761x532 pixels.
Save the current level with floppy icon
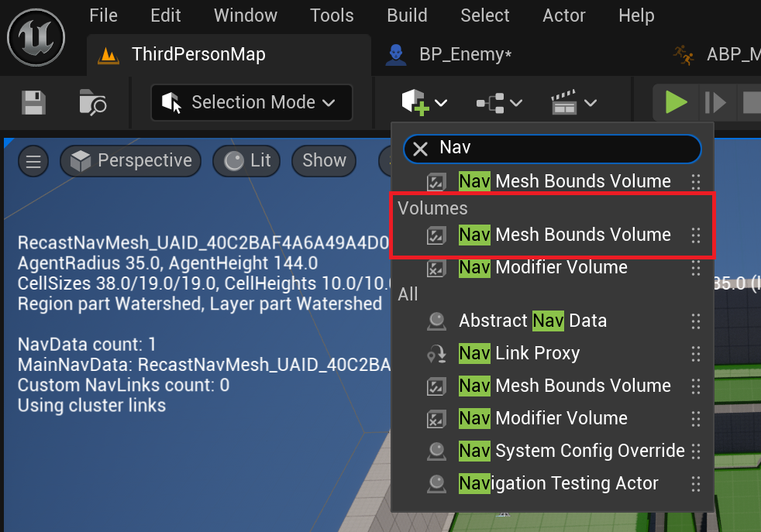point(33,102)
